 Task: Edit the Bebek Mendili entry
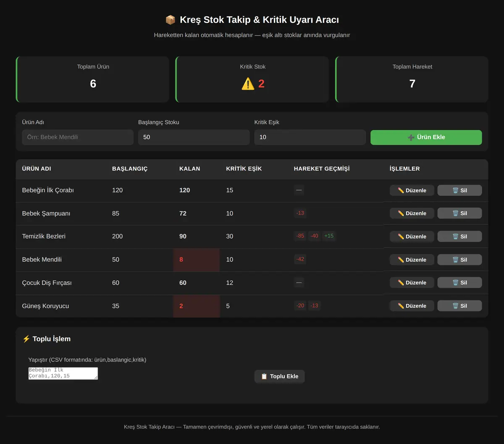coord(412,260)
